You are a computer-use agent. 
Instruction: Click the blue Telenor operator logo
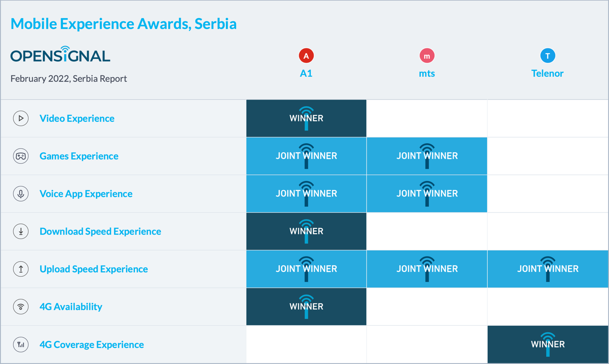(547, 56)
